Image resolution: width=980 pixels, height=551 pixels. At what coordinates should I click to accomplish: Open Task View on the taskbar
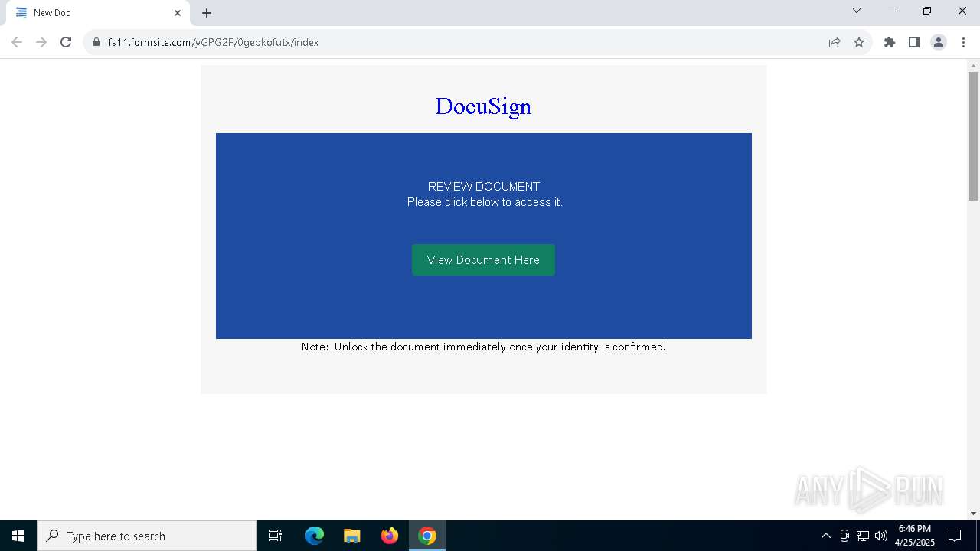[276, 536]
